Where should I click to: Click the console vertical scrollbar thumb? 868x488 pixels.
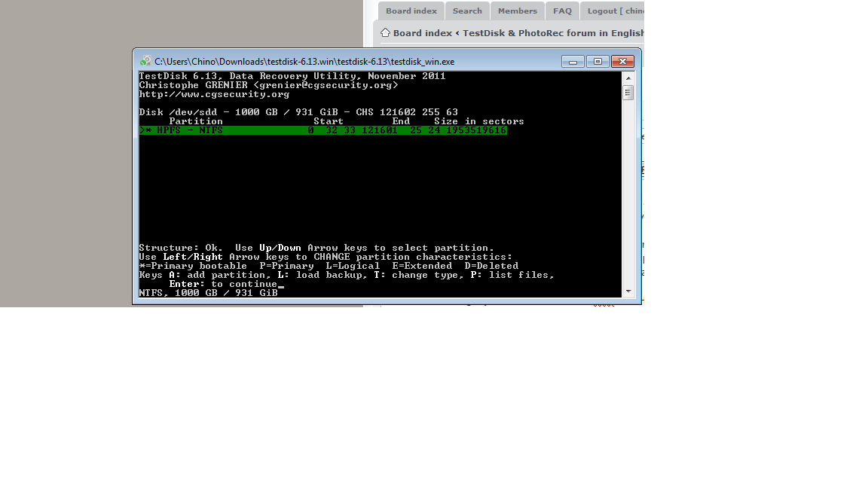(628, 93)
